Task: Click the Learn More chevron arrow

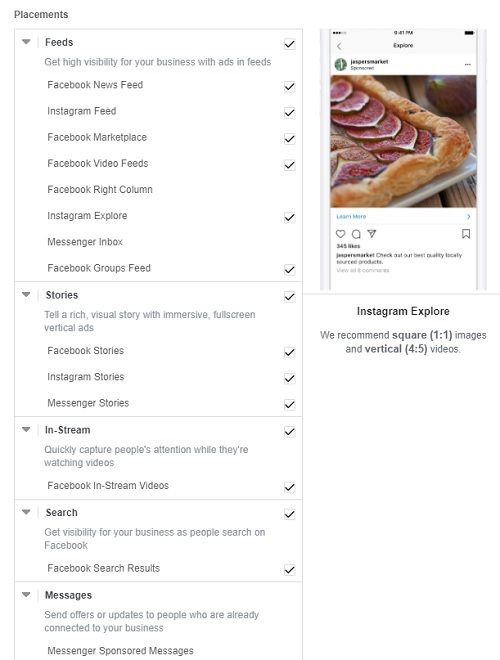Action: [468, 216]
